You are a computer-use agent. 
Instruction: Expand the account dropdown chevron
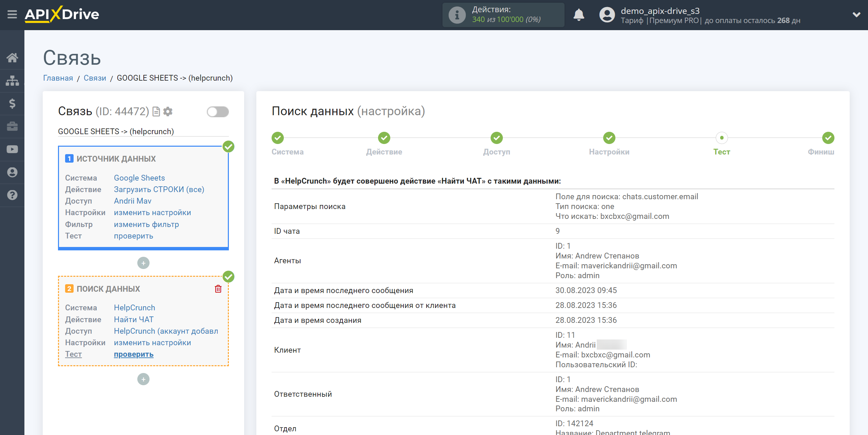coord(856,15)
